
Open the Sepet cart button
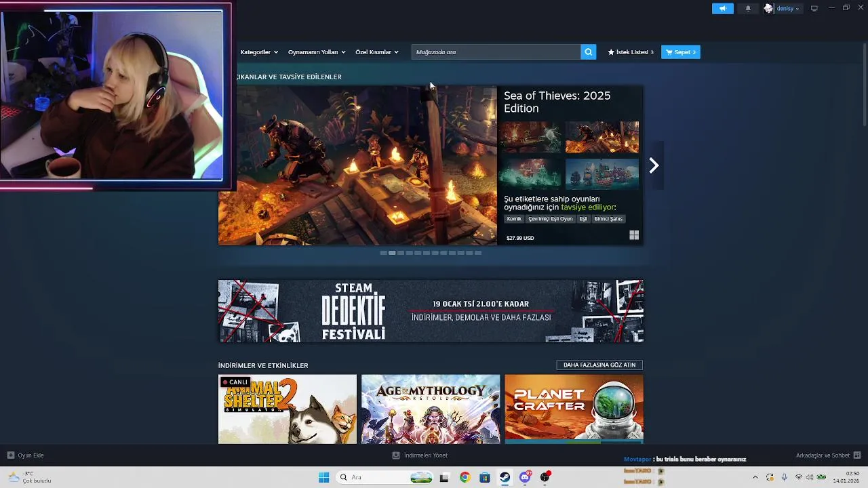tap(680, 52)
